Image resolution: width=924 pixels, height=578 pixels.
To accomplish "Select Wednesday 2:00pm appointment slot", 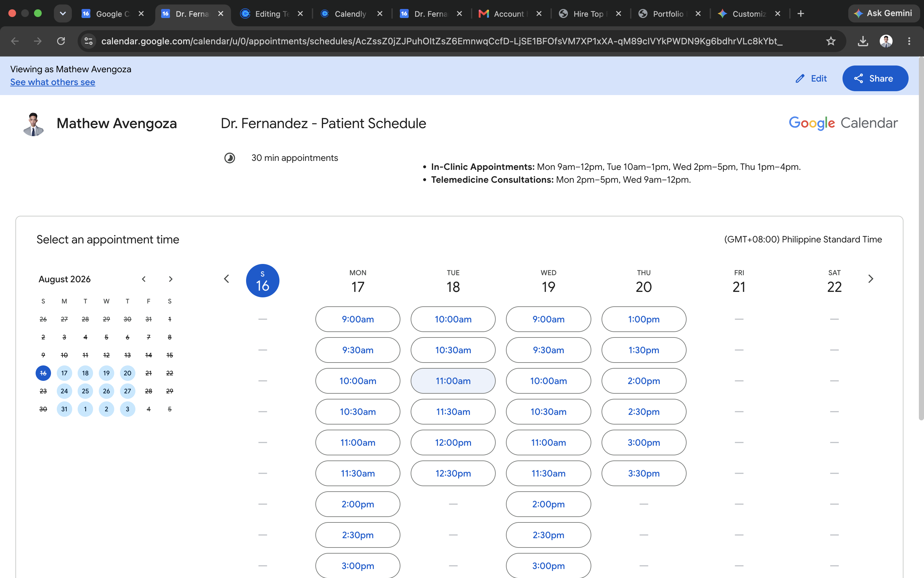I will (x=548, y=504).
